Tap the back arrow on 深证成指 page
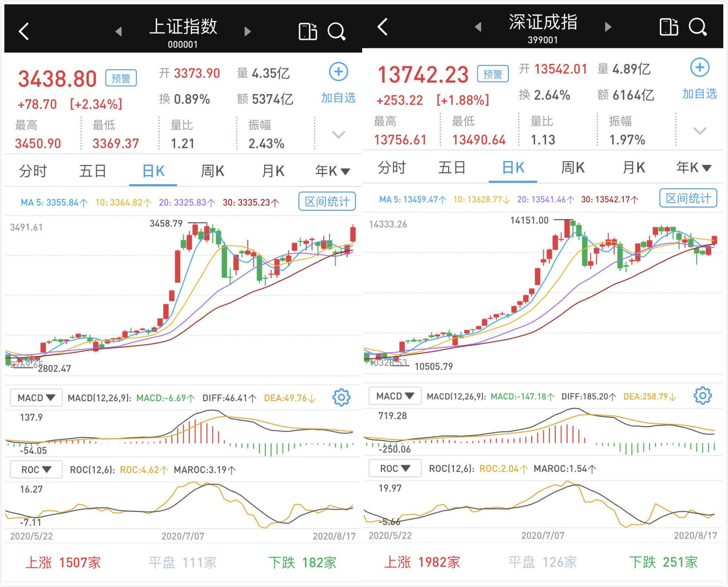 382,26
